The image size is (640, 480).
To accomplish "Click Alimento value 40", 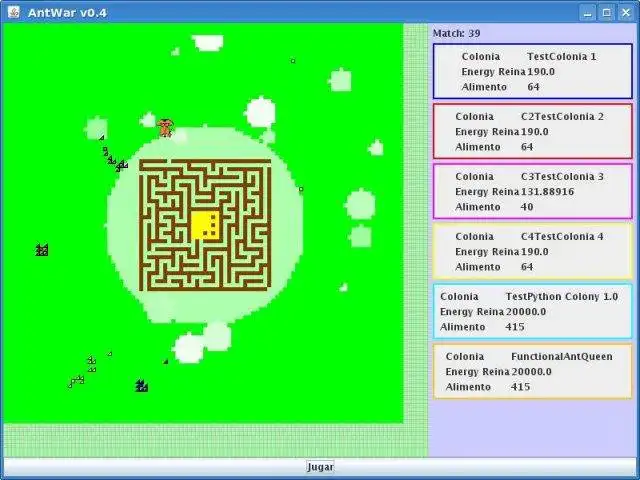I will tap(527, 207).
